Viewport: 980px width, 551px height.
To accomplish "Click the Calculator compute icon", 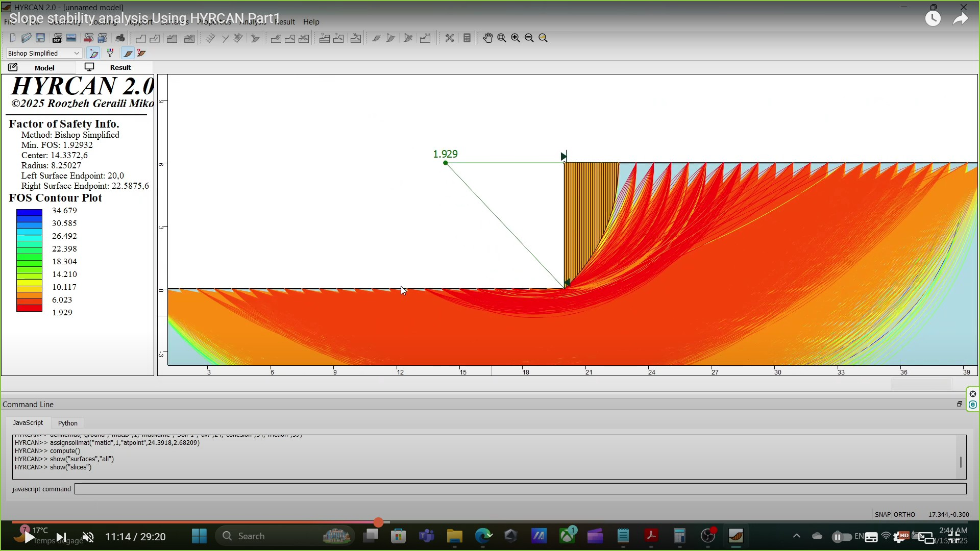I will point(467,38).
